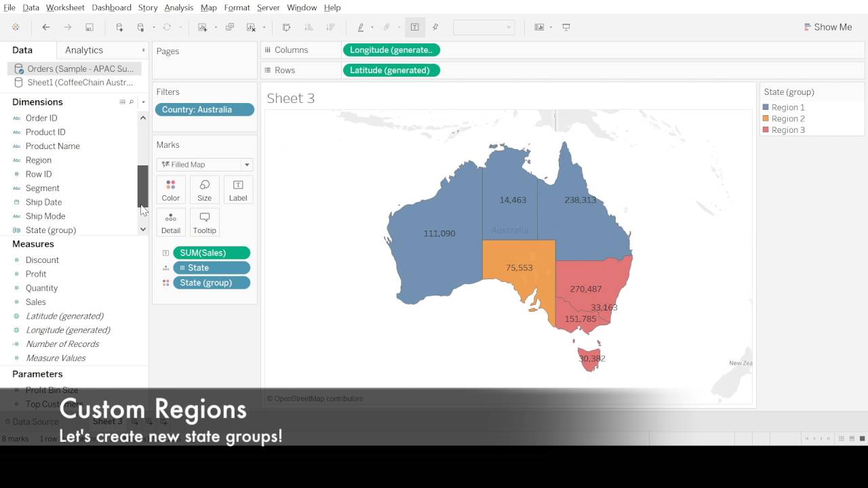This screenshot has width=868, height=488.
Task: Open the Dimensions header dropdown arrow
Action: (143, 102)
